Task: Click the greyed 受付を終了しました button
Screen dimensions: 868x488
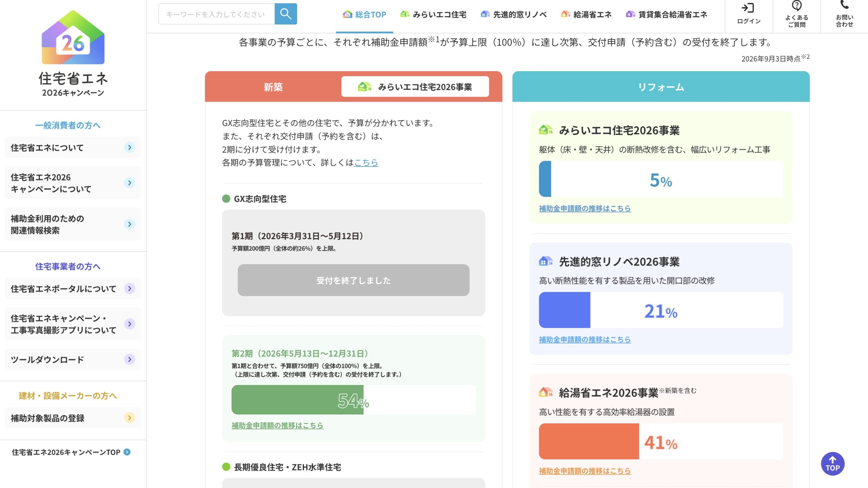Action: (353, 280)
